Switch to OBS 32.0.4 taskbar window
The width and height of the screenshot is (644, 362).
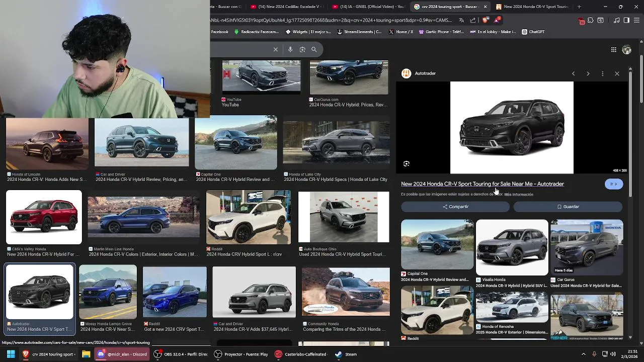point(180,354)
